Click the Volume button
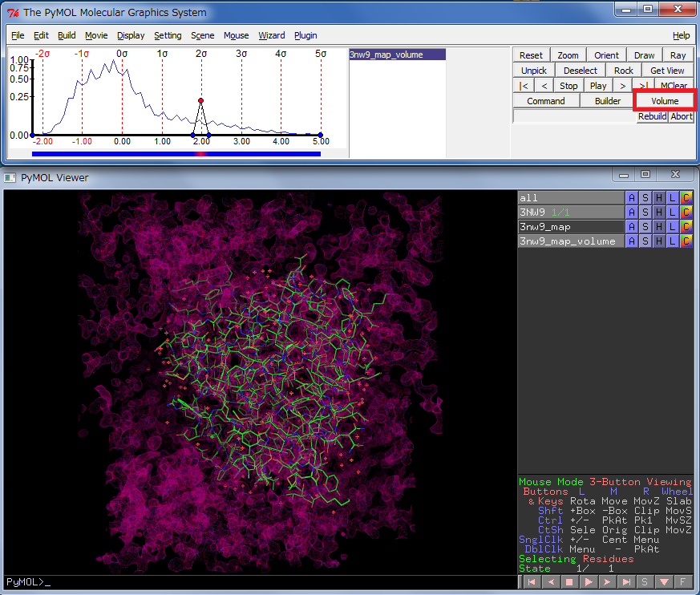Viewport: 700px width, 595px height. click(665, 101)
